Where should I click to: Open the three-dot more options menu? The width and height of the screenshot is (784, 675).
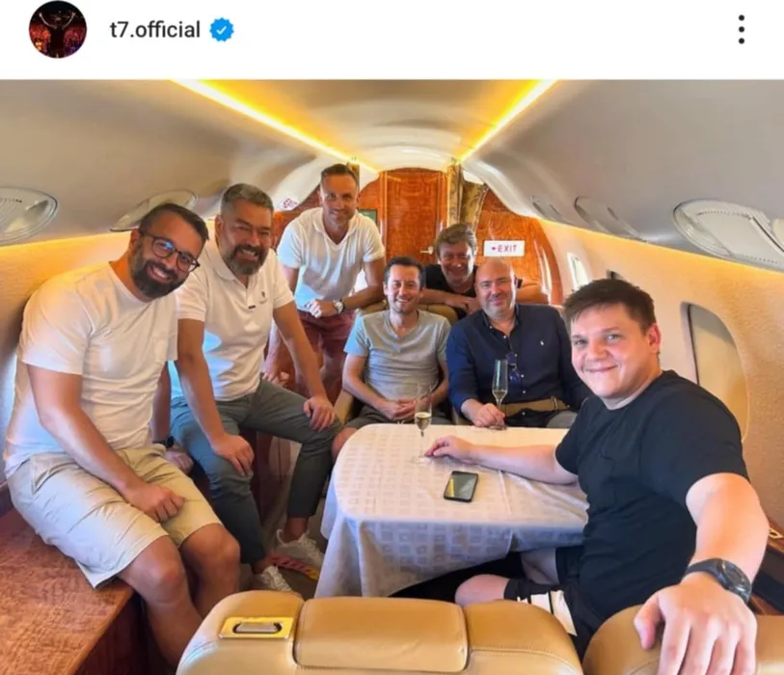pyautogui.click(x=742, y=30)
